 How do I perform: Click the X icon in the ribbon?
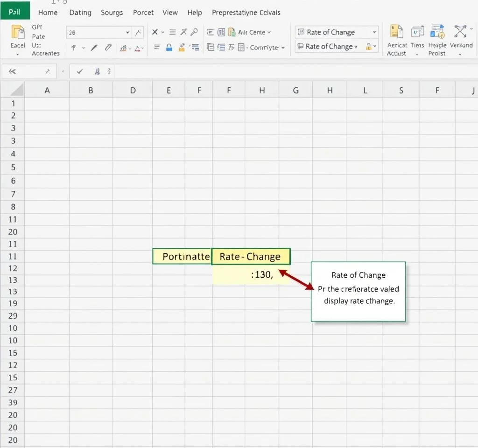(x=155, y=32)
